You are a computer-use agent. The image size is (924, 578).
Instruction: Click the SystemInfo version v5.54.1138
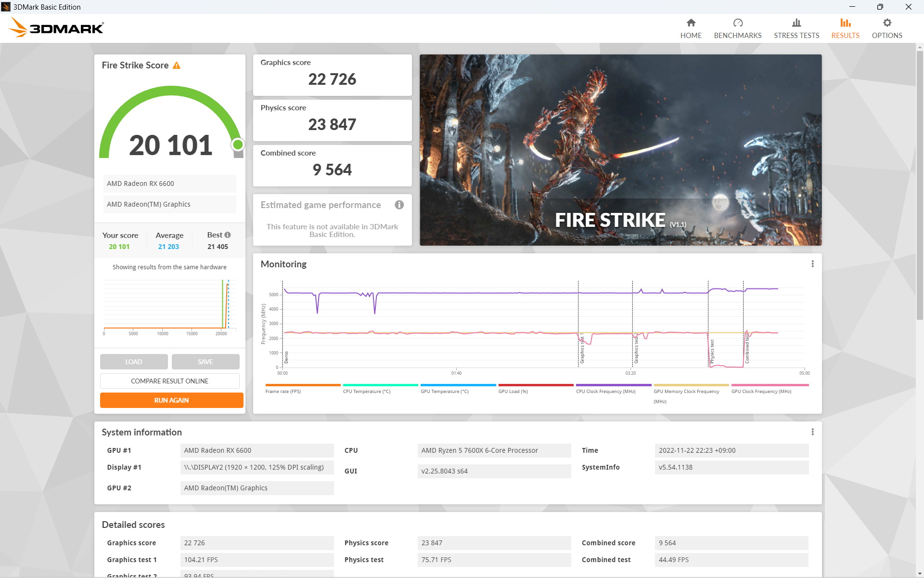tap(731, 467)
